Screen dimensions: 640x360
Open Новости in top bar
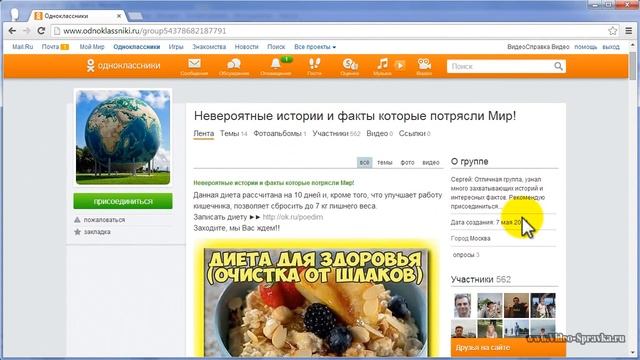247,47
